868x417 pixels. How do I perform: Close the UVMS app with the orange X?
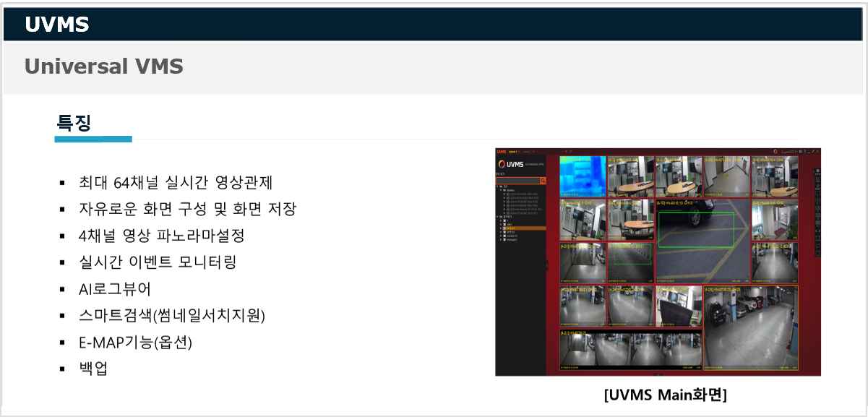click(817, 152)
